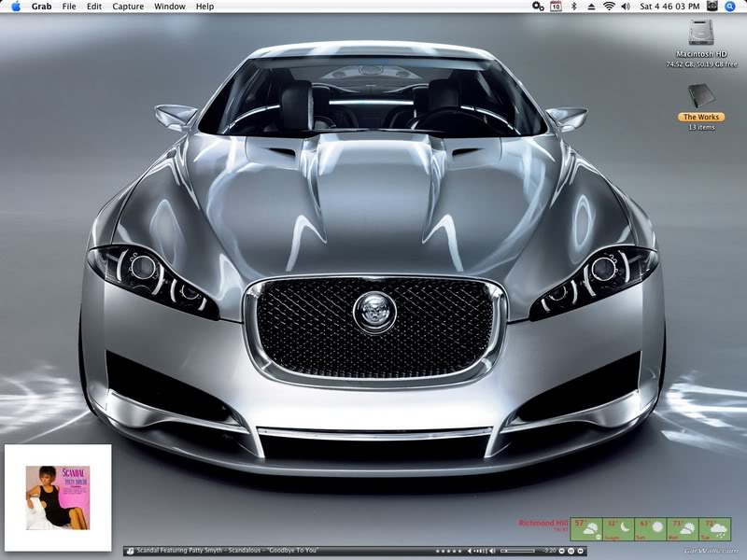Click the Tonight 32° forecast tile
Viewport: 747px width, 560px height.
pyautogui.click(x=618, y=529)
